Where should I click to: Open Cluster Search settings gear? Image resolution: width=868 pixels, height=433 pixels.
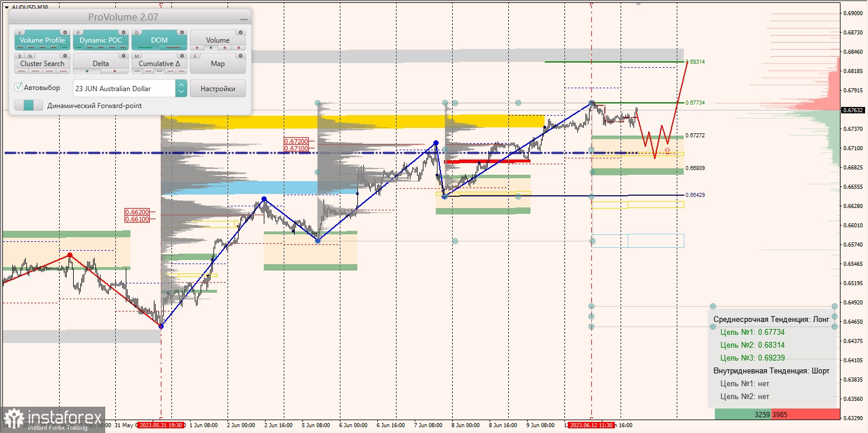pyautogui.click(x=66, y=56)
